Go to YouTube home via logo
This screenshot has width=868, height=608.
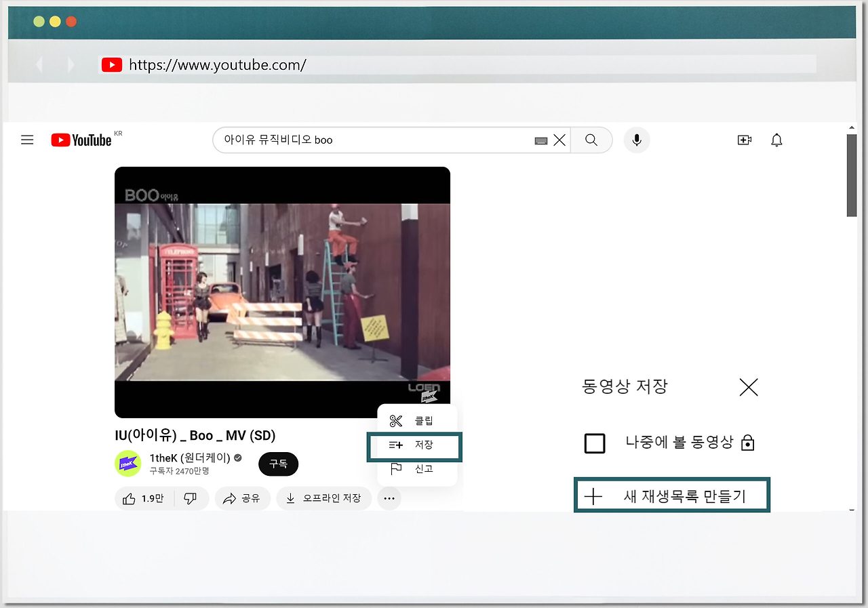coord(81,140)
